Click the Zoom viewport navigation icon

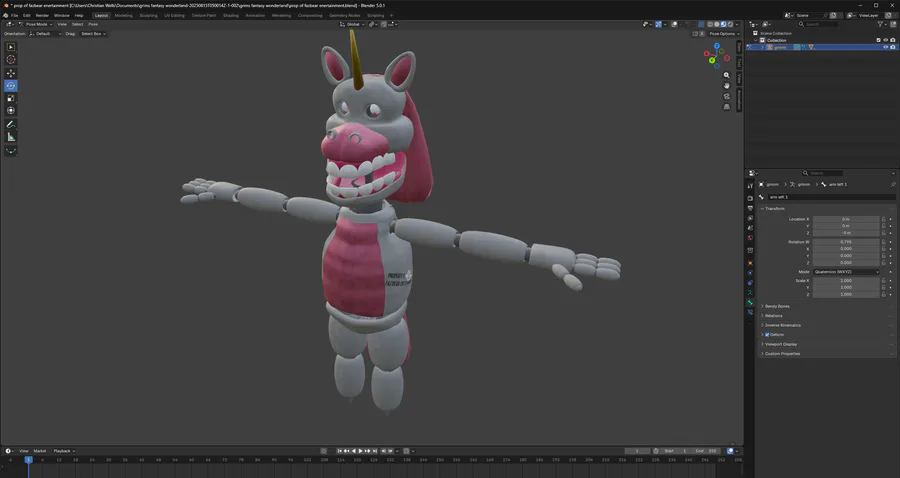[727, 75]
